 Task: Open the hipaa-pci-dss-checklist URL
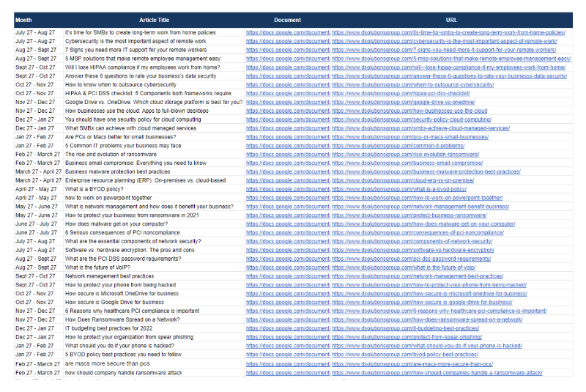coord(401,94)
